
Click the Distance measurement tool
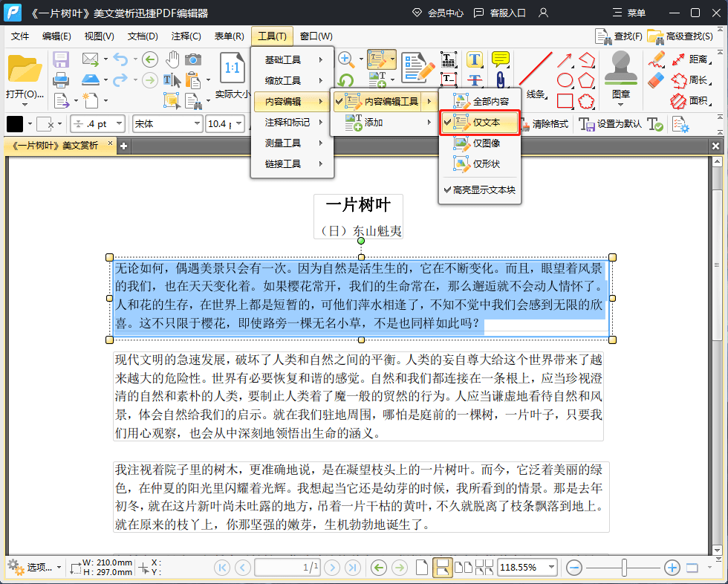[690, 59]
